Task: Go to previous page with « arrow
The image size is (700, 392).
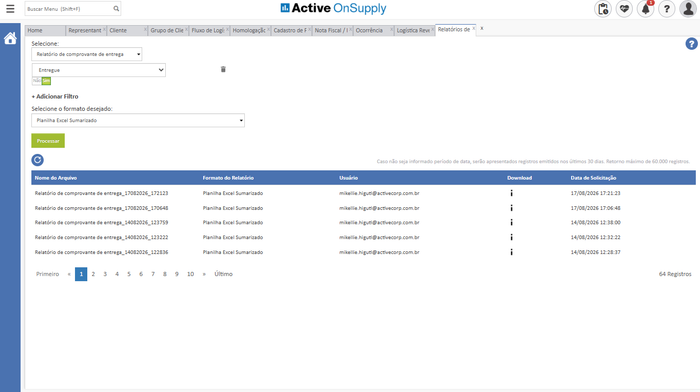Action: [69, 274]
